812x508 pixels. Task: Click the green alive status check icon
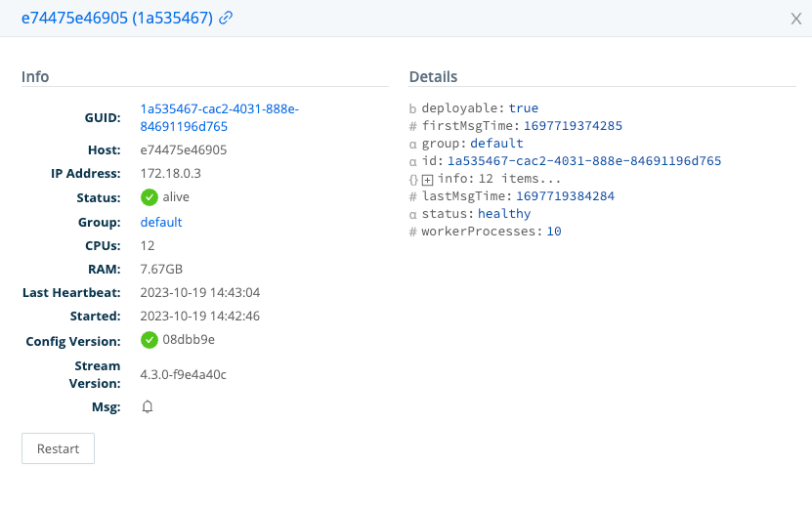tap(149, 197)
